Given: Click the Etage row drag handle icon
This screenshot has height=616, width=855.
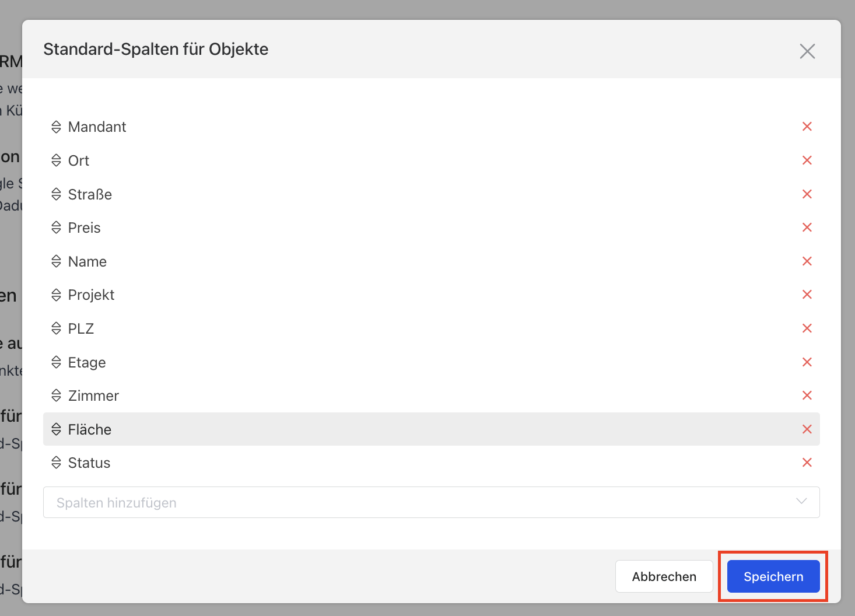Looking at the screenshot, I should (56, 362).
